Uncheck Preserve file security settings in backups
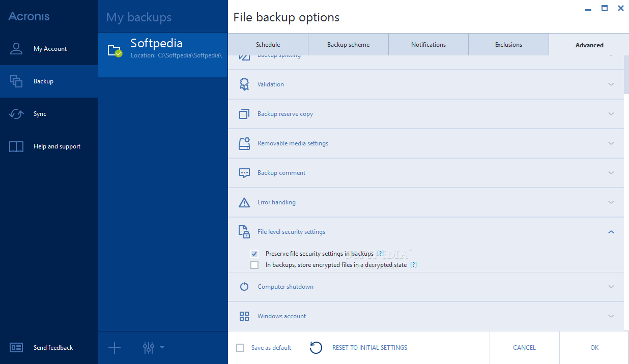Viewport: 629px width, 364px height. point(254,254)
